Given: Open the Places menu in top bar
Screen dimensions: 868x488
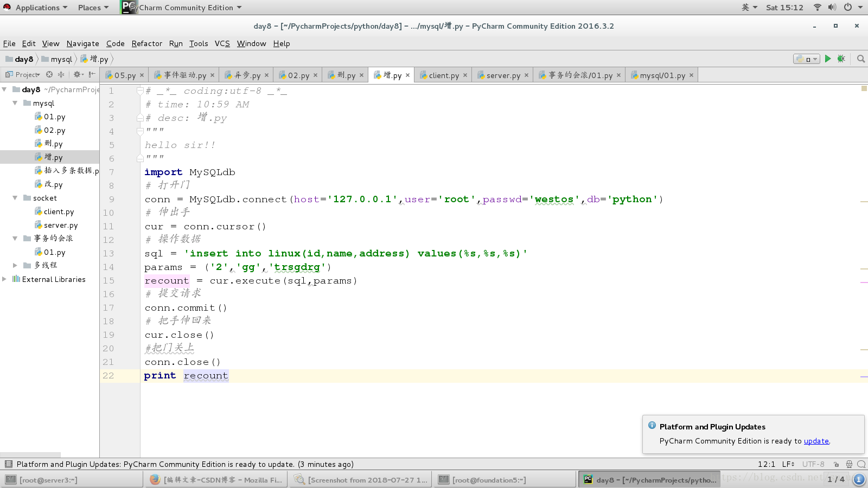Looking at the screenshot, I should coord(93,8).
